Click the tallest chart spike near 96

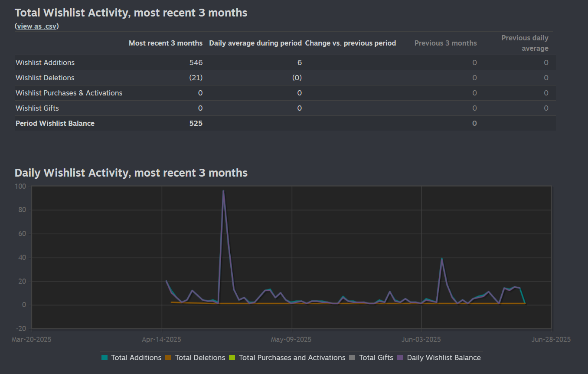point(223,191)
